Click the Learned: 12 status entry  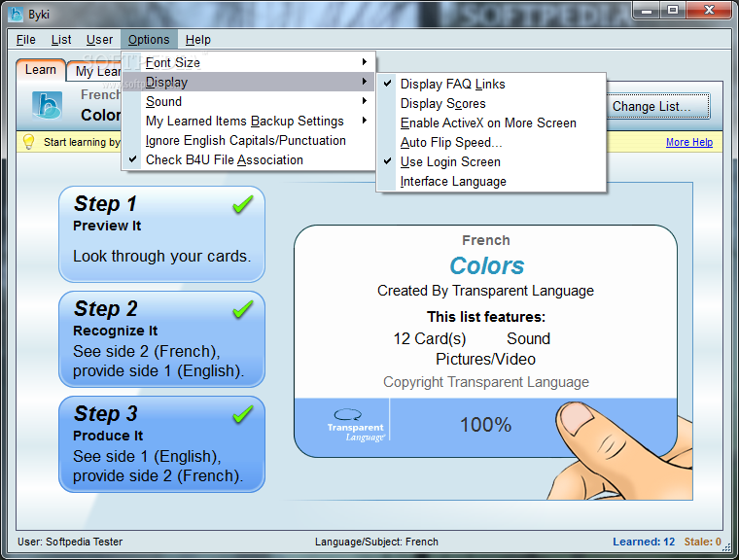pos(644,542)
